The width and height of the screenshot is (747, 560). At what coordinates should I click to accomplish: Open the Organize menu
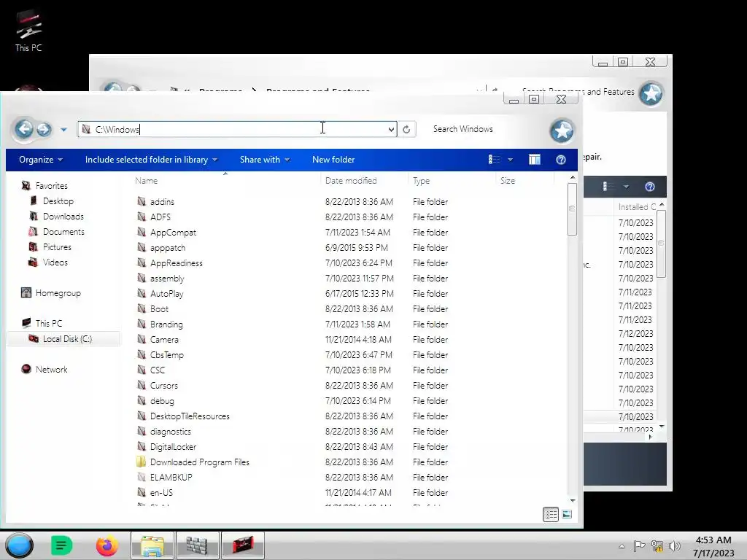[41, 160]
